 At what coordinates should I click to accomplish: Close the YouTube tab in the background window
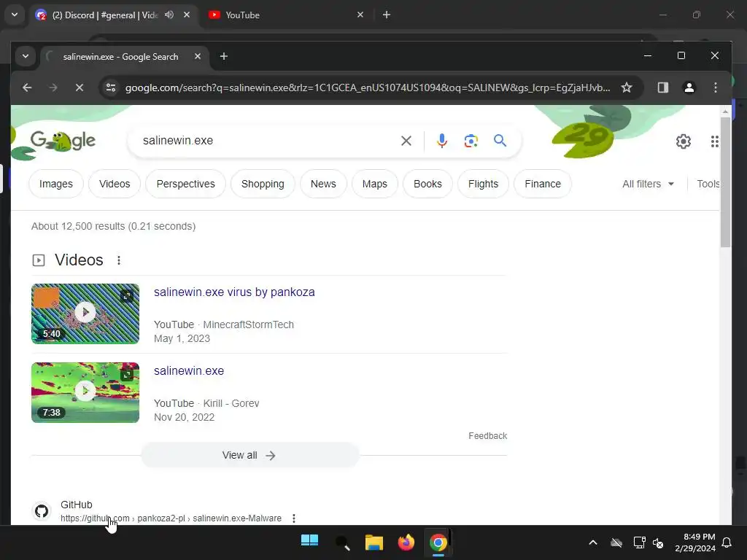[x=360, y=15]
